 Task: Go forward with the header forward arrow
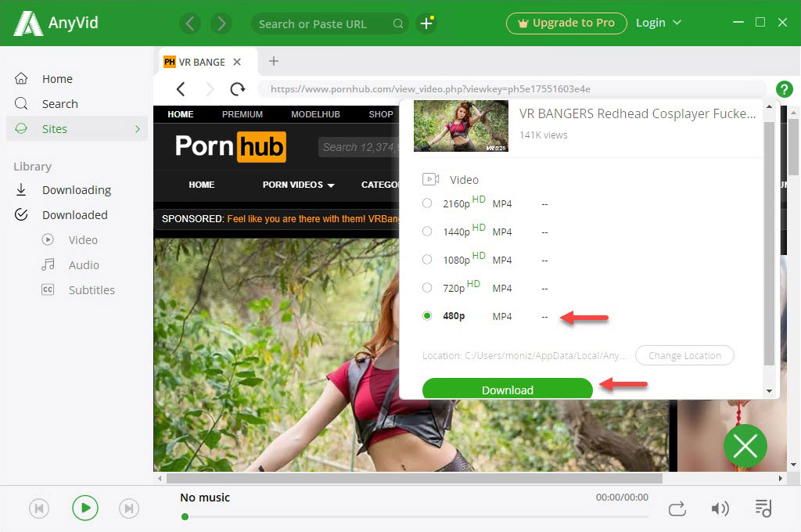(221, 23)
